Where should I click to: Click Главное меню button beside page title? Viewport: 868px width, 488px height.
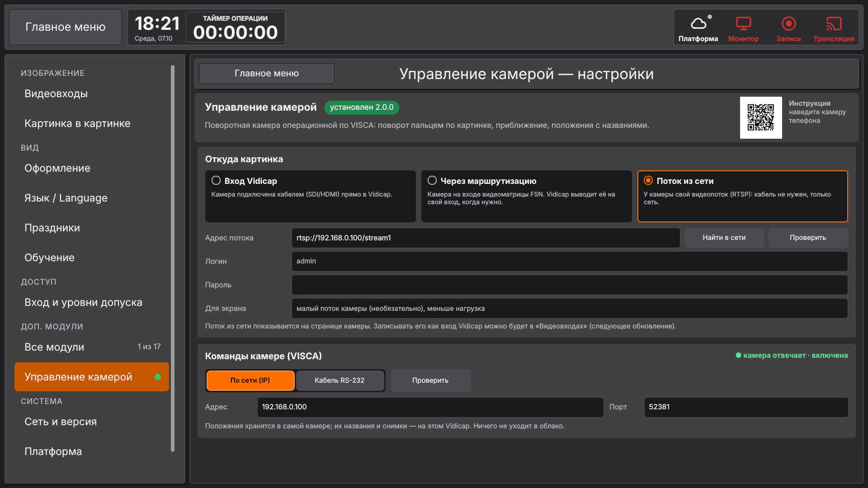click(x=267, y=74)
